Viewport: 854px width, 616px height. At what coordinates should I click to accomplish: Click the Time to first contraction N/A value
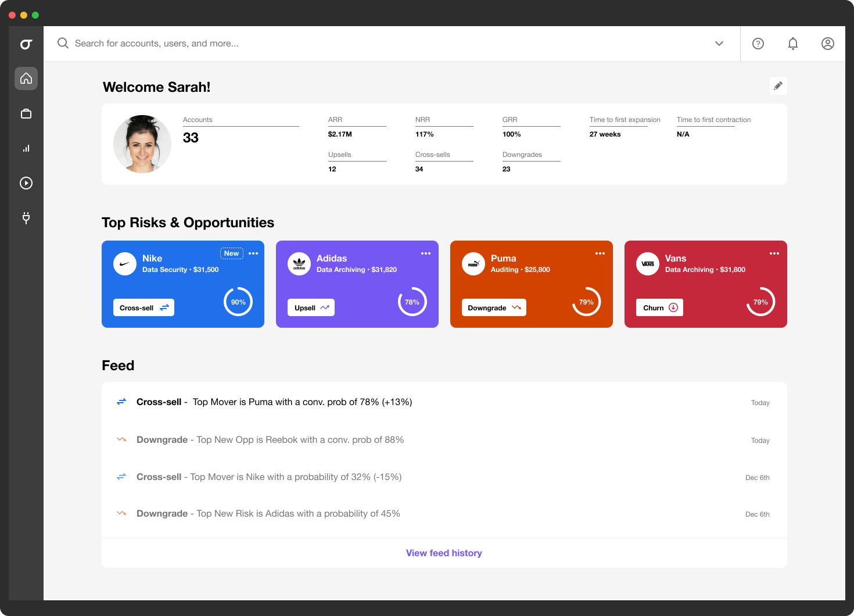683,134
